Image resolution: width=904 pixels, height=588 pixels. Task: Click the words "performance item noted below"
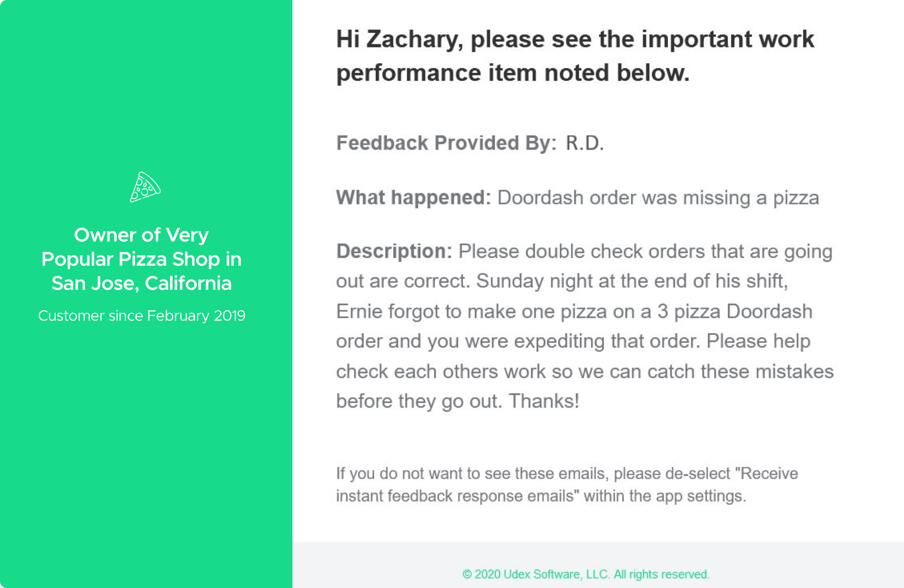pos(513,73)
